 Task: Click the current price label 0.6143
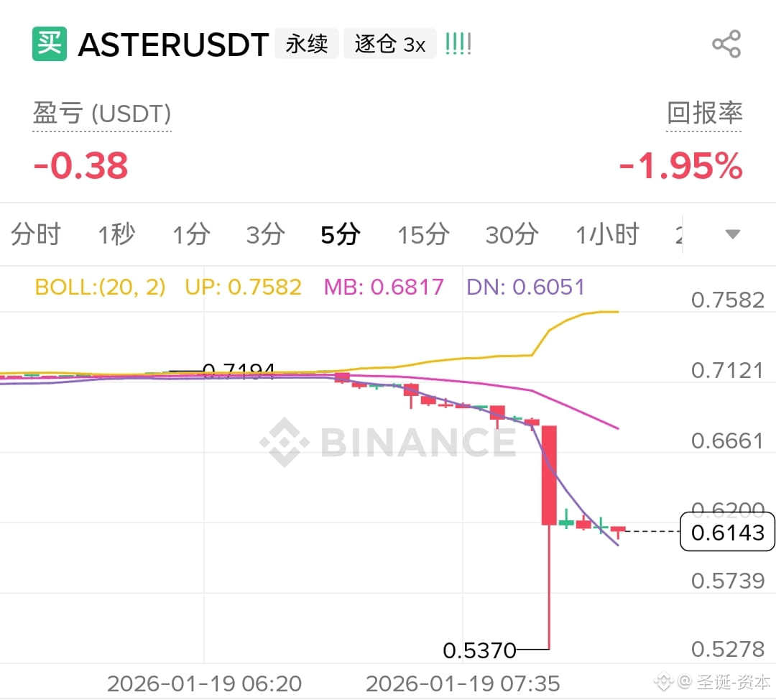click(x=727, y=533)
